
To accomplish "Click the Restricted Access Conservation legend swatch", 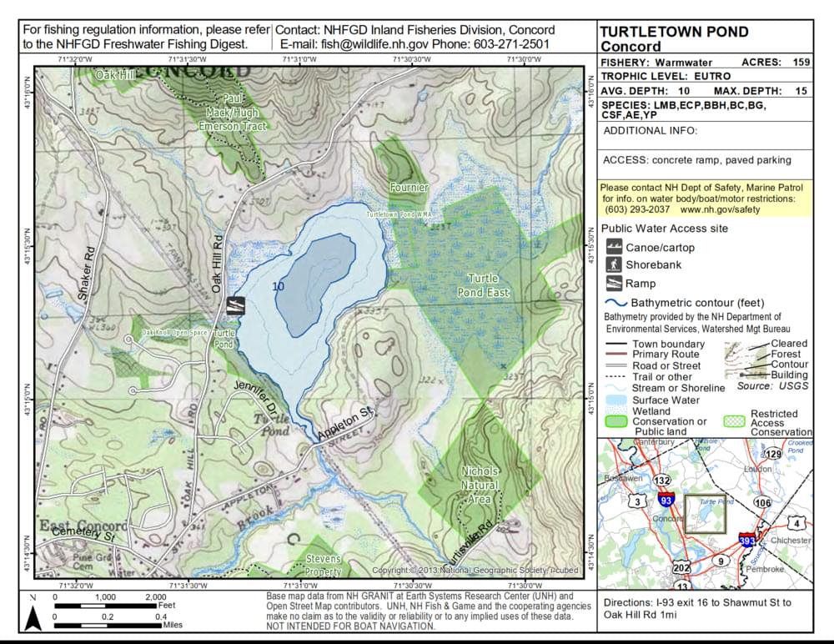I will coord(734,421).
